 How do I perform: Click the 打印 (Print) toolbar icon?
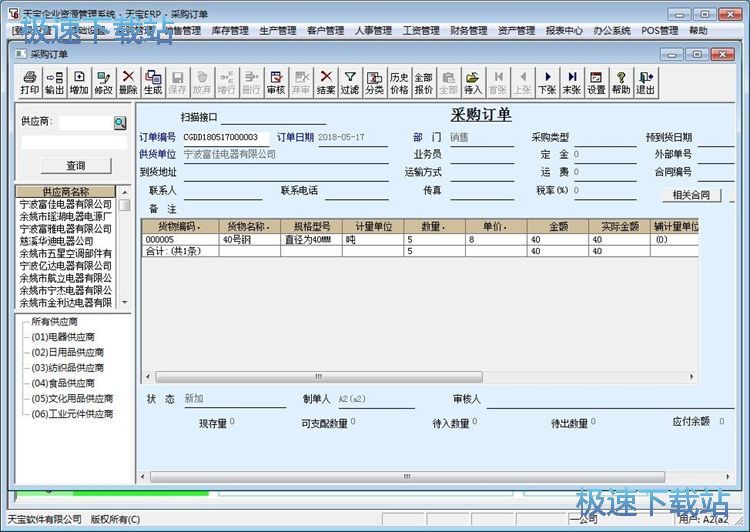(x=30, y=82)
